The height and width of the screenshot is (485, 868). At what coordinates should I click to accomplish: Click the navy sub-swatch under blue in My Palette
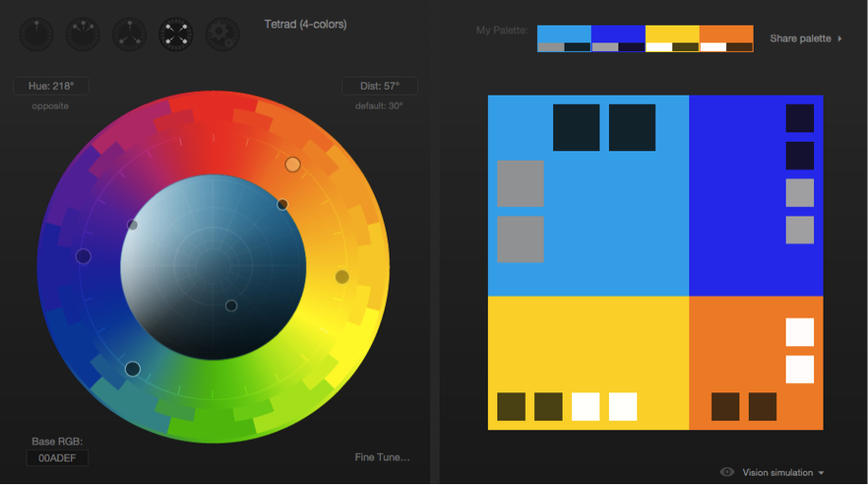[632, 47]
